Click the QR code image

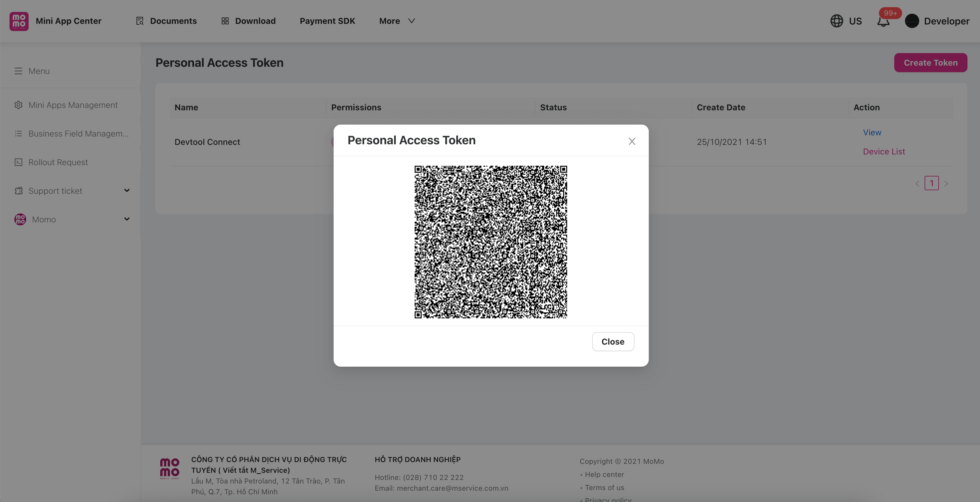click(490, 242)
